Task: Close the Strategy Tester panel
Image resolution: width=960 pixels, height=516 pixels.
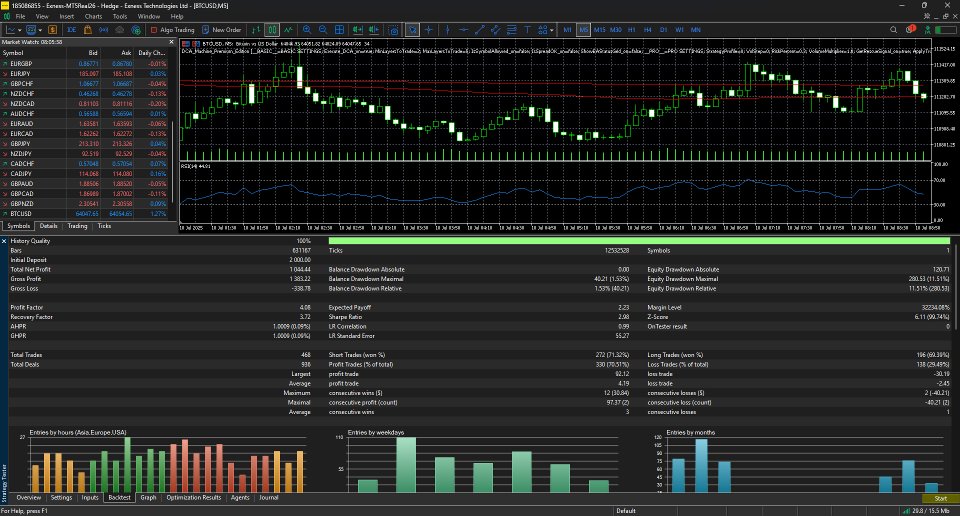Action: [4, 241]
